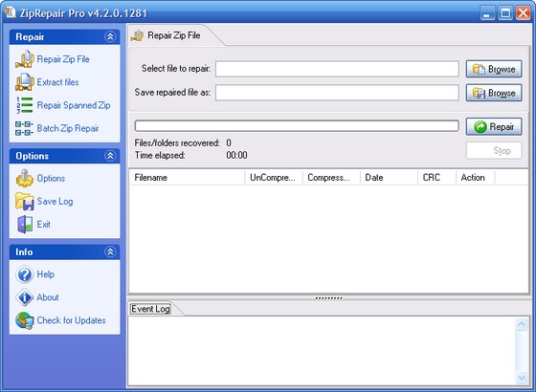Select the Event Log tab
The image size is (536, 392).
[151, 309]
